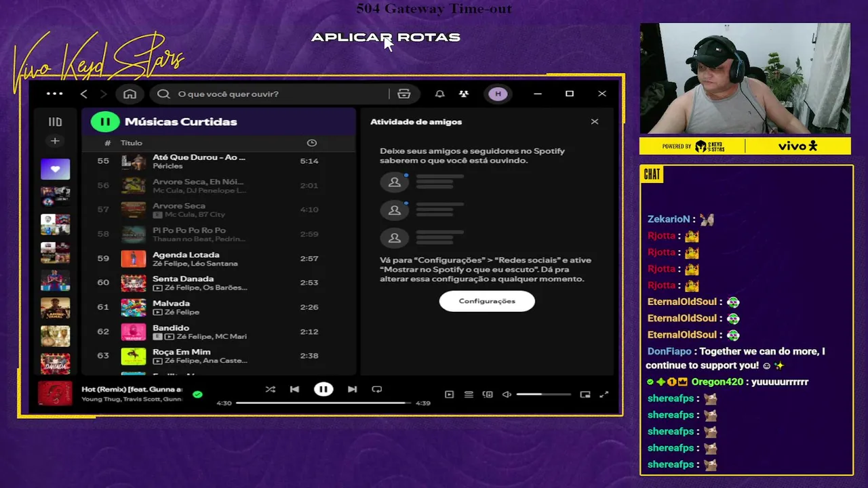
Task: Close the 'Atividade de amigos' panel
Action: pyautogui.click(x=595, y=122)
